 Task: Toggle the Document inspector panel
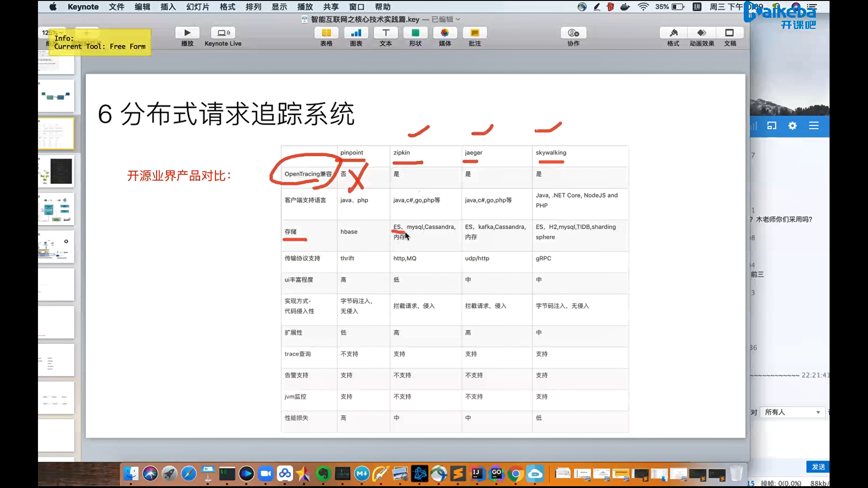730,33
